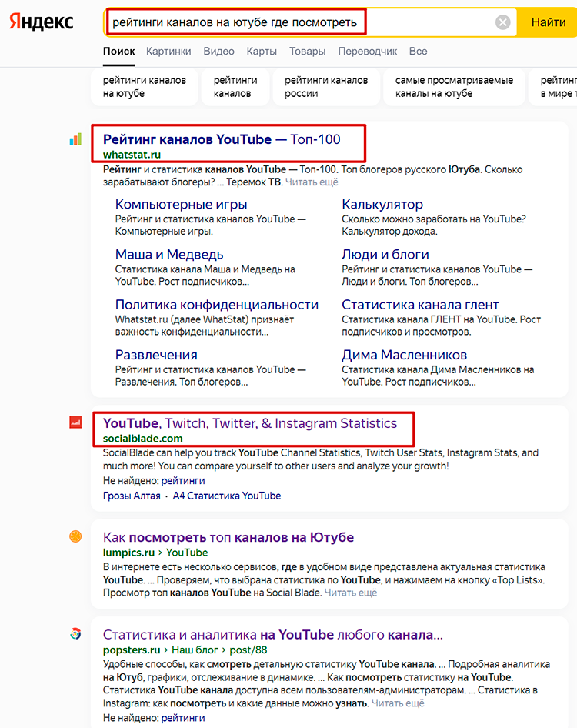Choose suggestion 'самые просматриваемые каналы на ютубе'
The image size is (577, 728).
[x=455, y=87]
